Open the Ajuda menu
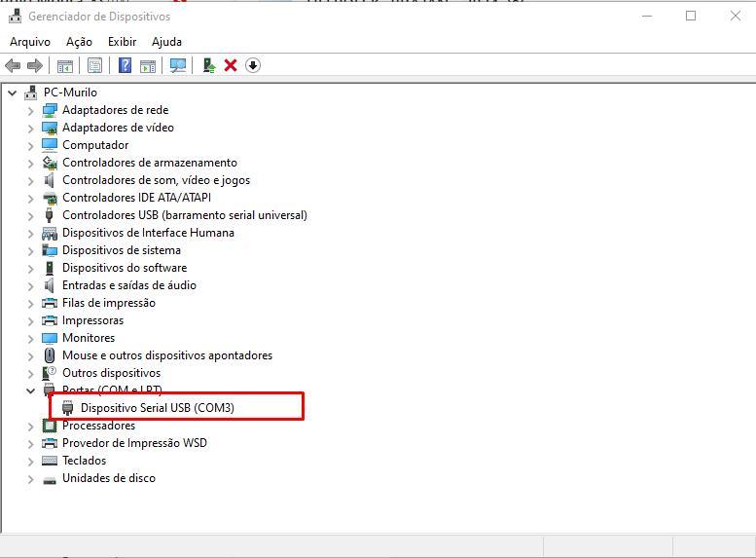756x558 pixels. (x=166, y=42)
